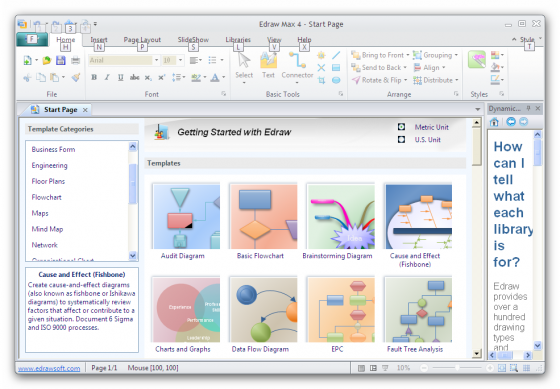The height and width of the screenshot is (389, 560).
Task: Select the Metric Unit radio button
Action: point(401,127)
